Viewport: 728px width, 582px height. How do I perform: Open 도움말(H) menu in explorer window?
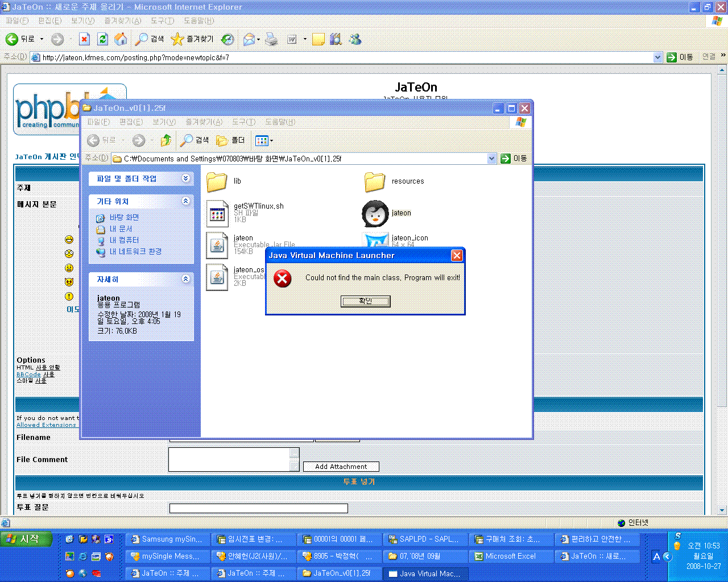coord(280,122)
